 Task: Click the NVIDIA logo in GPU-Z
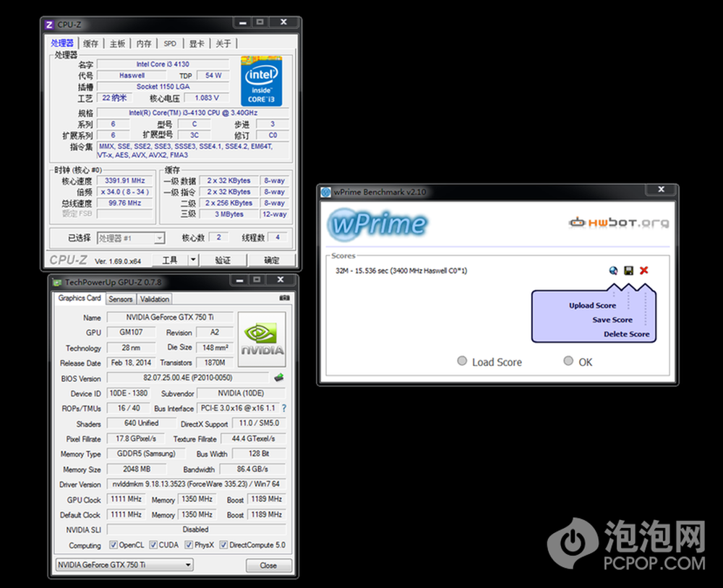[x=262, y=339]
